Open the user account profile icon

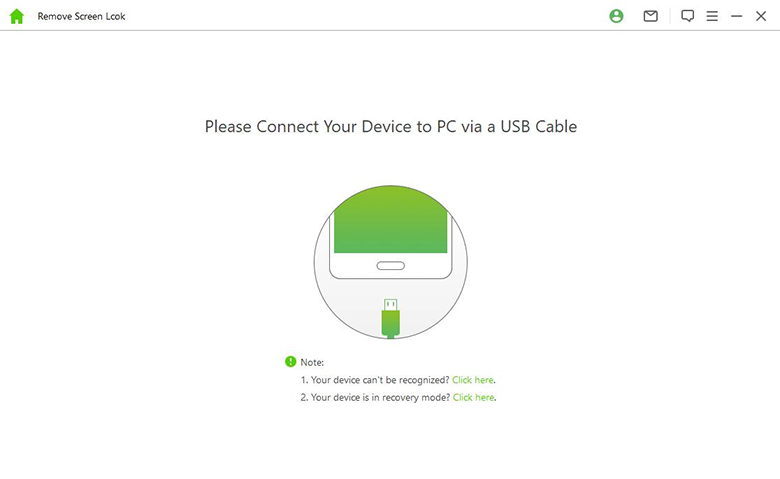coord(616,16)
